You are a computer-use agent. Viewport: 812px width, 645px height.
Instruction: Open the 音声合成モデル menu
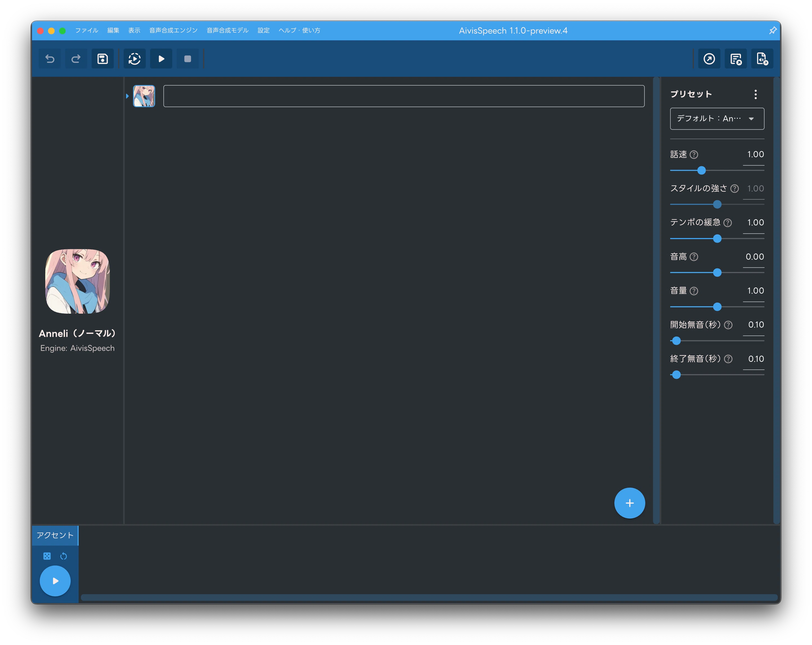[x=227, y=31]
